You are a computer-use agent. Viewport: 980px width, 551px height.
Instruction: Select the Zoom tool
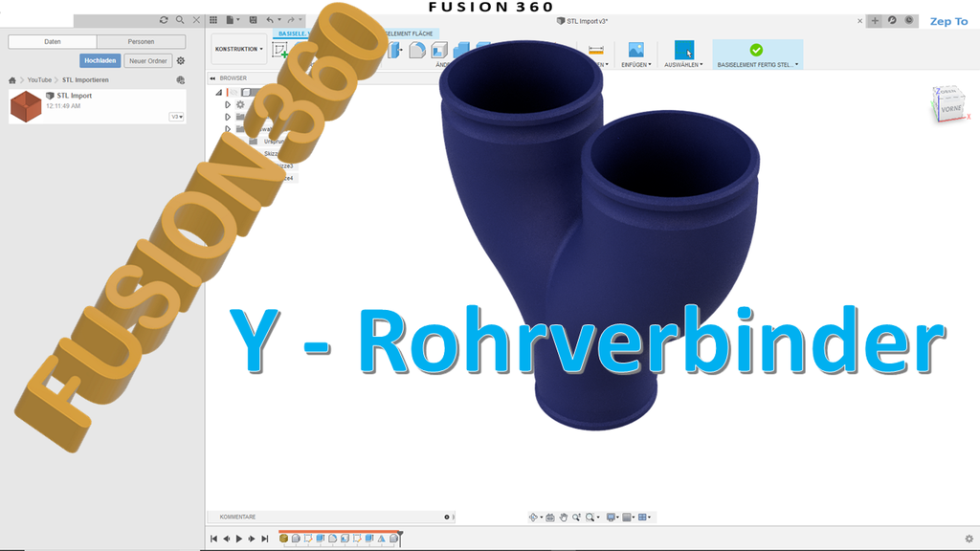click(576, 518)
